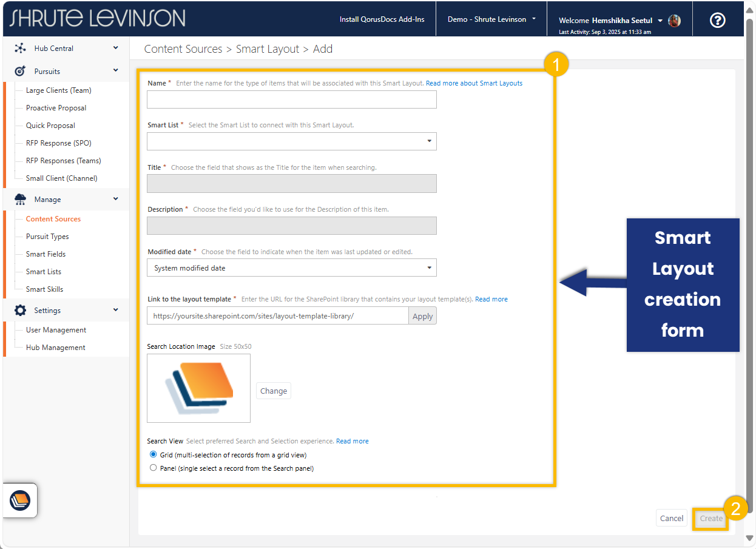Select the Panel search view option

[x=153, y=468]
